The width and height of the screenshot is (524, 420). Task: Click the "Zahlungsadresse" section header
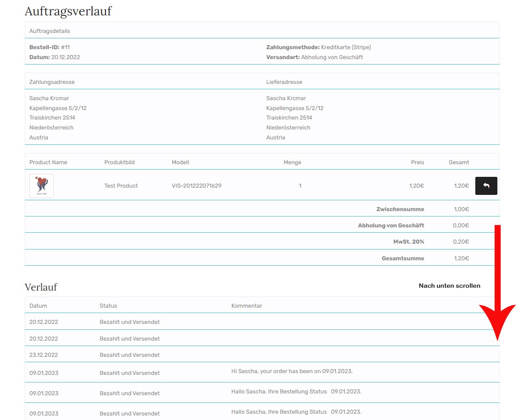(52, 82)
